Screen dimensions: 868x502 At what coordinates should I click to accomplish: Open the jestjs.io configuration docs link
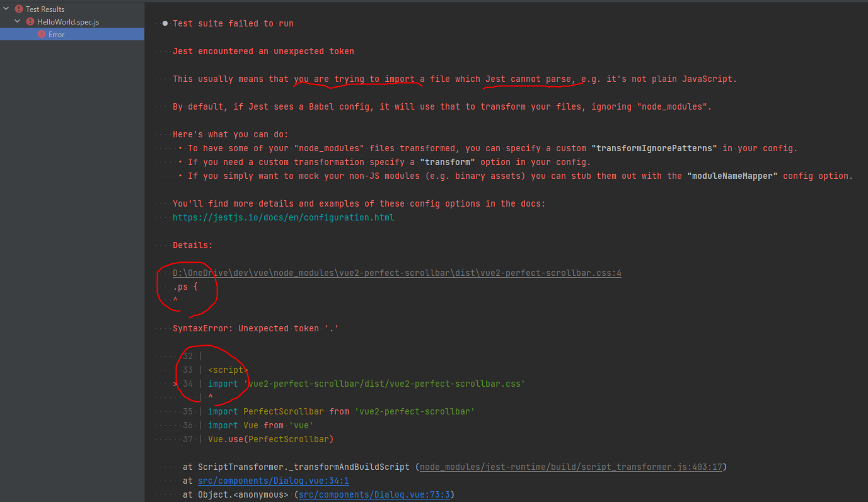tap(284, 217)
